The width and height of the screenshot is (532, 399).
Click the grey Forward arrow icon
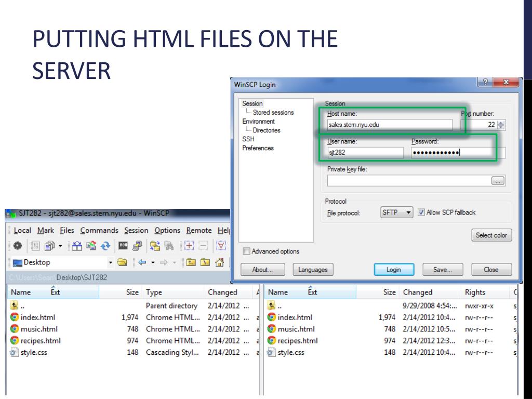(164, 262)
